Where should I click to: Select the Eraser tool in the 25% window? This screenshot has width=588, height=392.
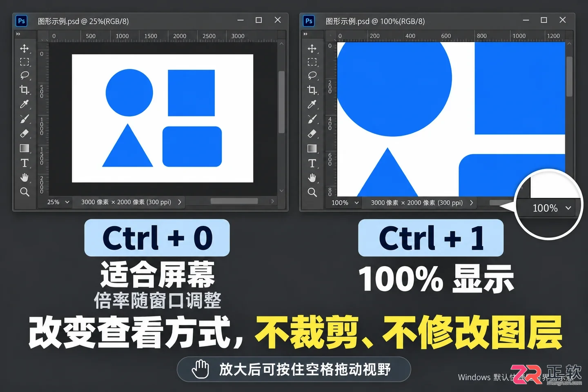pos(24,134)
